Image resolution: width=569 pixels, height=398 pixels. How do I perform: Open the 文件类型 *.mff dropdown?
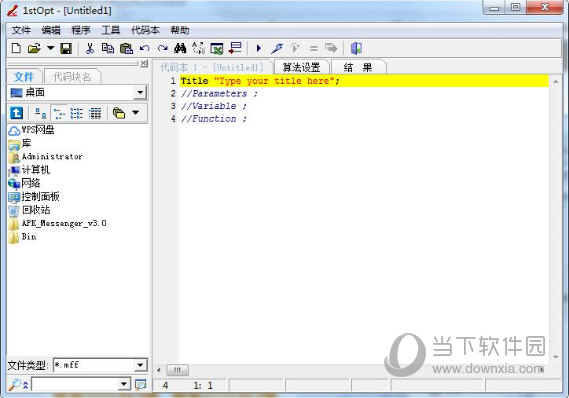[x=140, y=365]
